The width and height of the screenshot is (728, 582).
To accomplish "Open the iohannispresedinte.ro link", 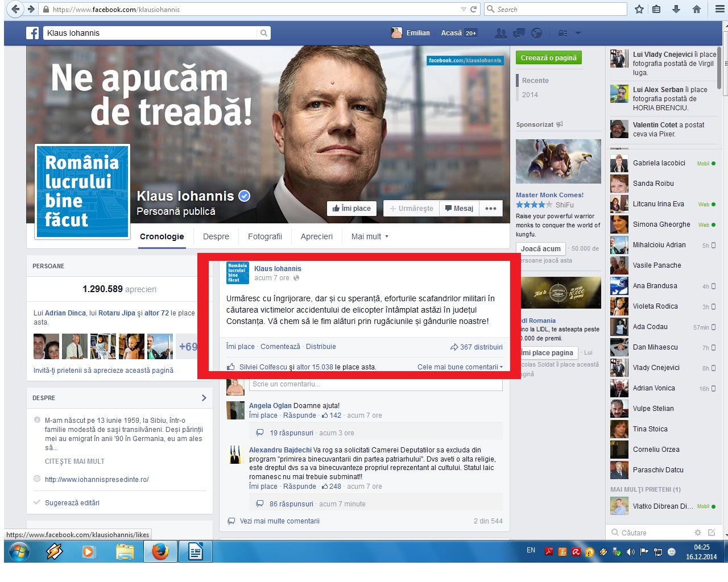I will click(97, 480).
